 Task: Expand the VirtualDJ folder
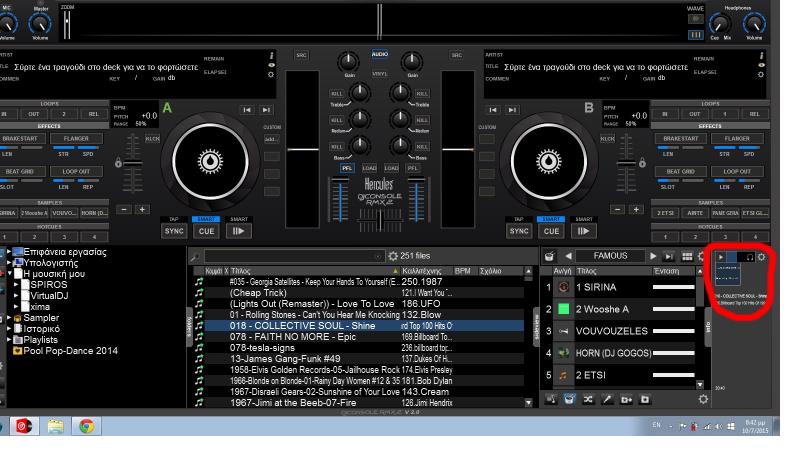pos(16,295)
